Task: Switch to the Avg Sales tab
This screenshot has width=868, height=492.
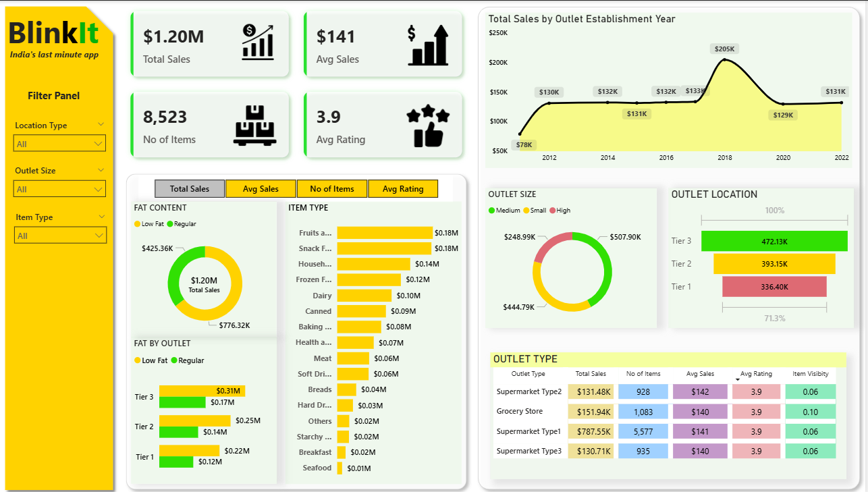Action: click(x=261, y=189)
